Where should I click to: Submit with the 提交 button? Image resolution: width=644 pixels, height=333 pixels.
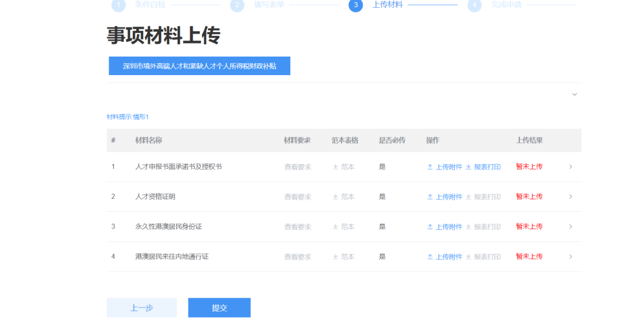[x=219, y=307]
